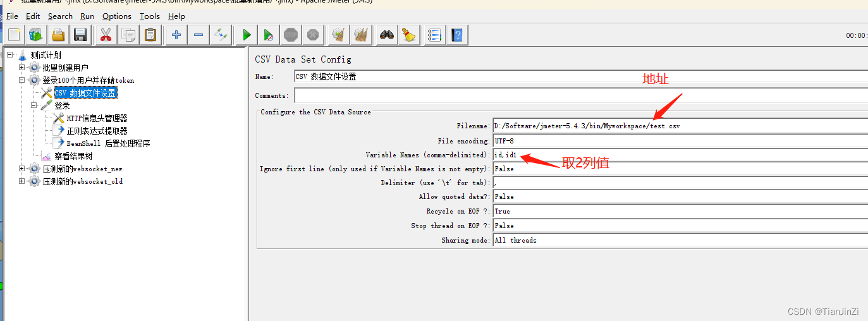Click the 测试计划 flask icon
868x321 pixels.
tap(23, 55)
